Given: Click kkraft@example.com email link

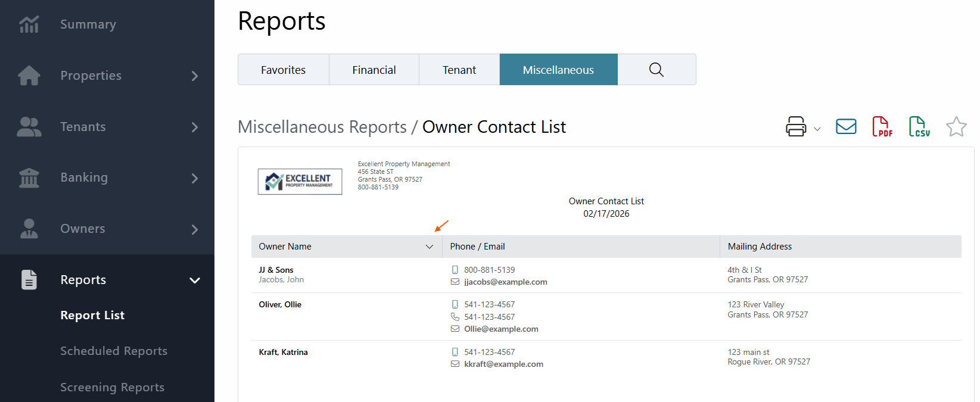Looking at the screenshot, I should click(x=503, y=364).
